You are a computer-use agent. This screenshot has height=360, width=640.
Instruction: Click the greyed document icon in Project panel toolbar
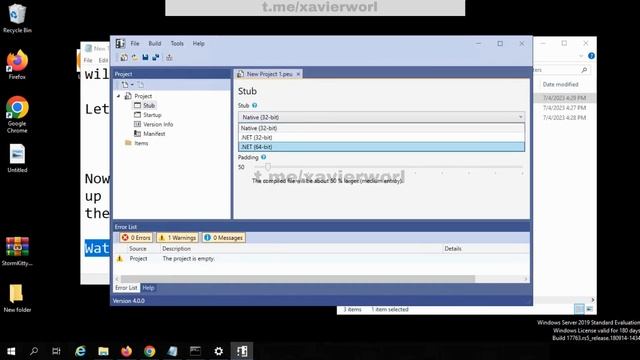tap(140, 84)
